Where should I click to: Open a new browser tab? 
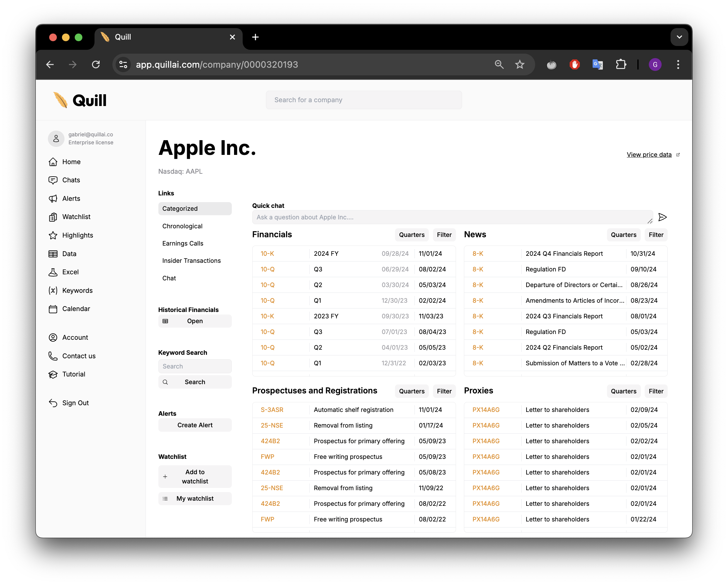click(256, 37)
